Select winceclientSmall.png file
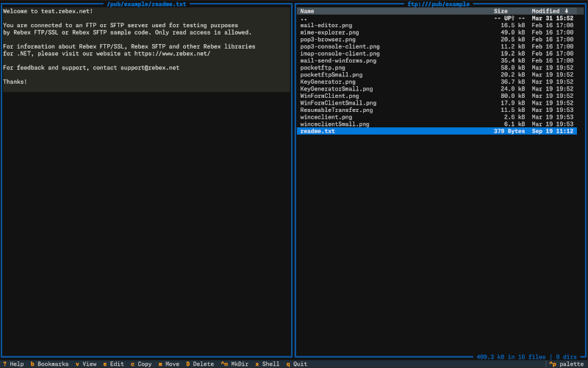Image resolution: width=588 pixels, height=368 pixels. [x=437, y=124]
